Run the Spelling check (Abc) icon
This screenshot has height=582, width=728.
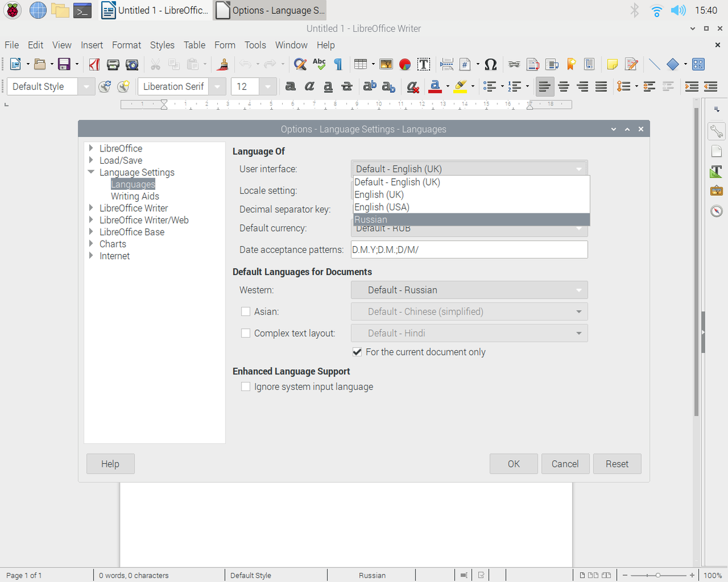(319, 64)
